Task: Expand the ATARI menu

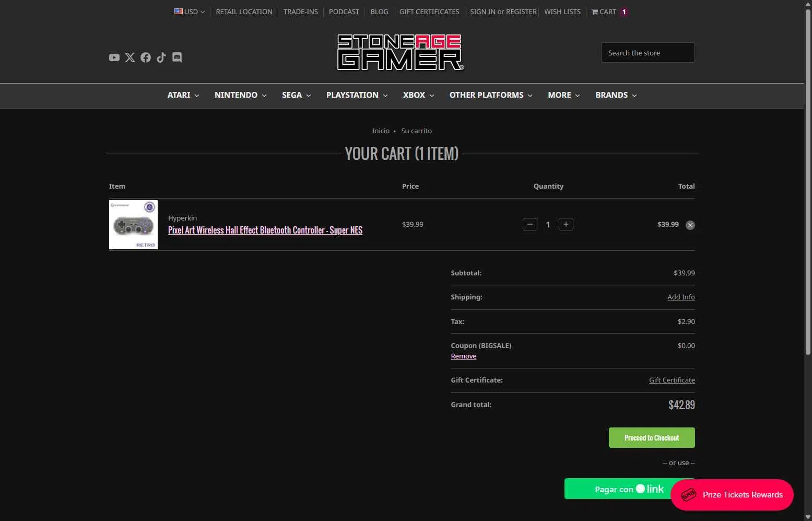Action: pyautogui.click(x=183, y=95)
